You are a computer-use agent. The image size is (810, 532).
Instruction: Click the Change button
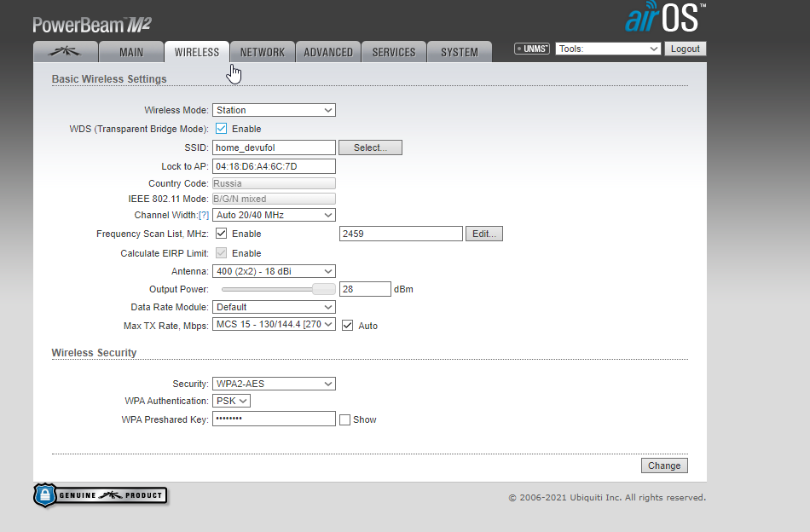pyautogui.click(x=664, y=465)
